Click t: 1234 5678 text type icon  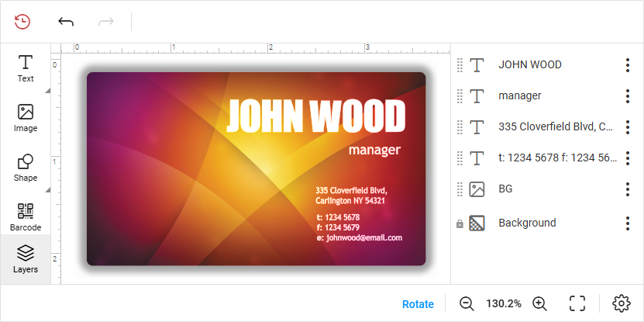[477, 158]
